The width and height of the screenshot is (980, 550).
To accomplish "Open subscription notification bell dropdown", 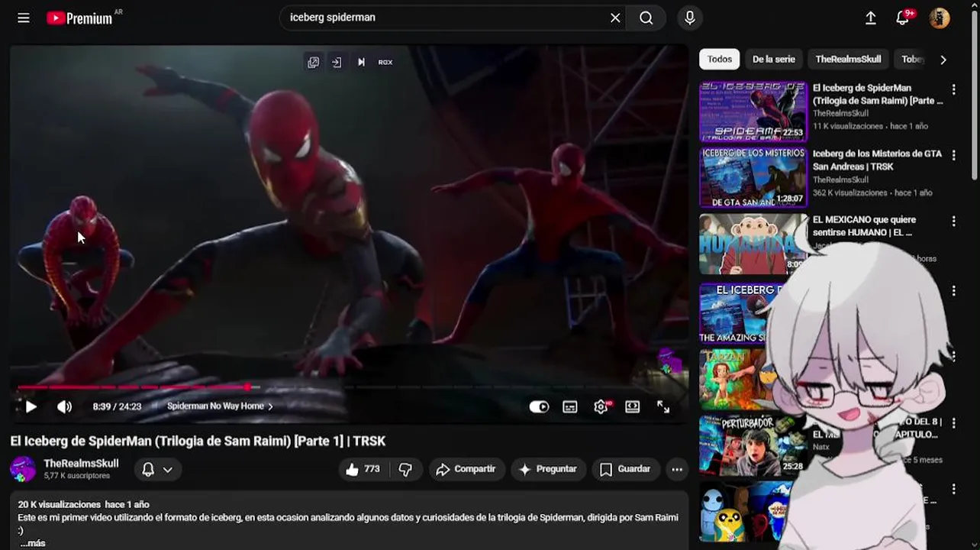I will pos(158,469).
